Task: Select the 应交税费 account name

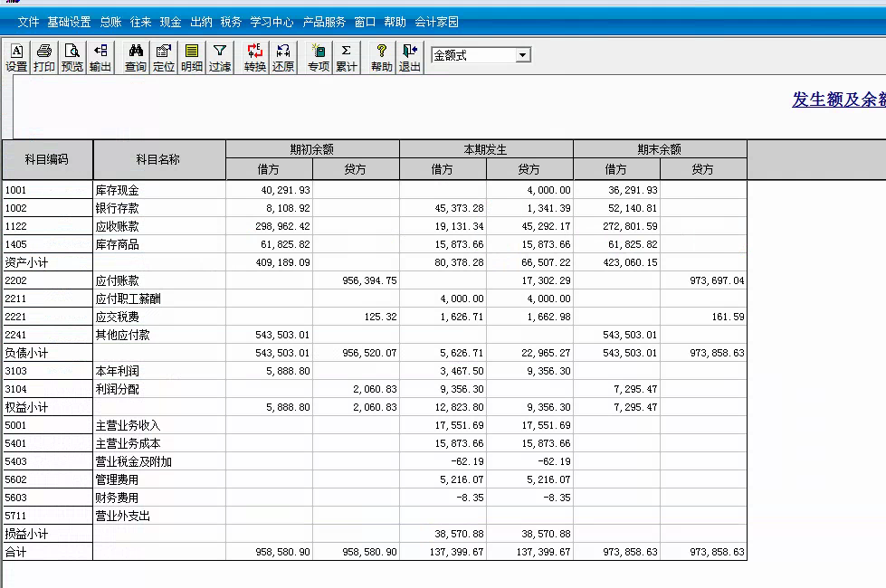Action: [118, 317]
